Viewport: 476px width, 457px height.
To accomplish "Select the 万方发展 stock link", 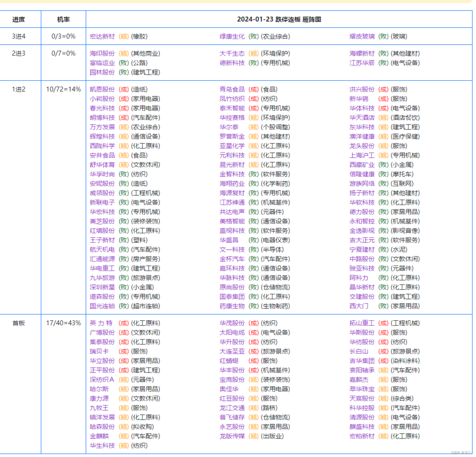I will (102, 127).
